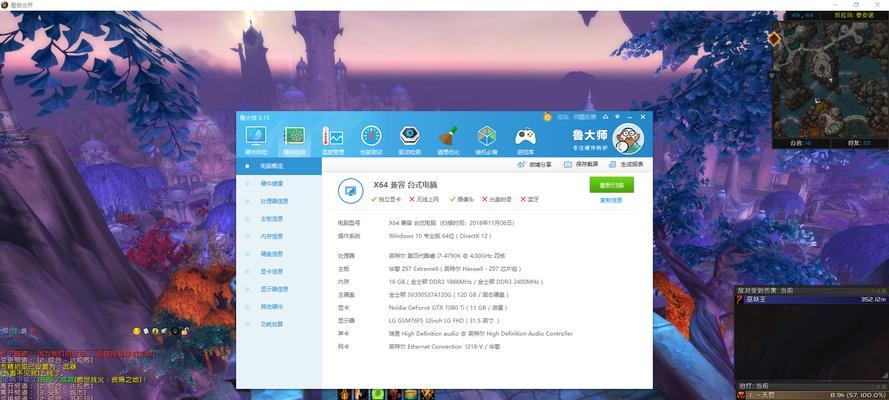Click the Ludashi mascot avatar

[x=628, y=139]
